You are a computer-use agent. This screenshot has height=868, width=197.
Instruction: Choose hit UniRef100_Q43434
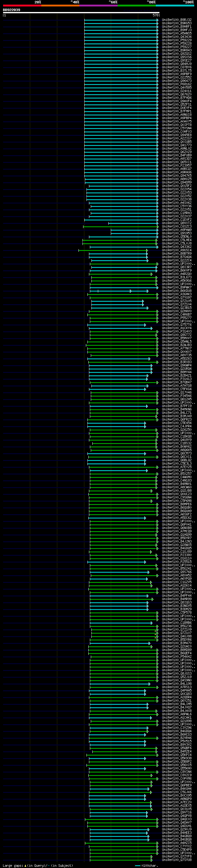click(177, 37)
